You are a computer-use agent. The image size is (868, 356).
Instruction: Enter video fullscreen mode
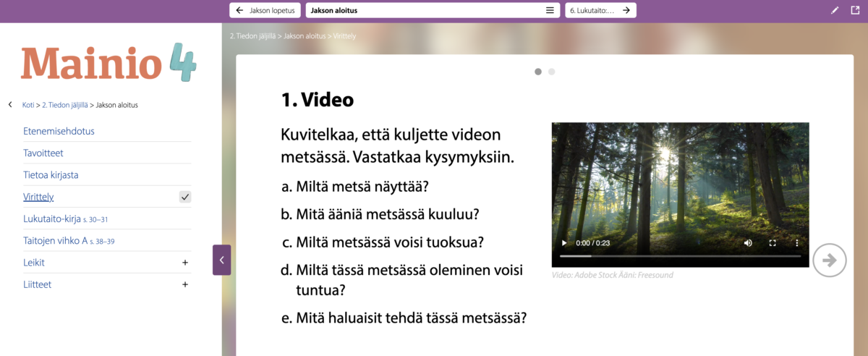[773, 243]
